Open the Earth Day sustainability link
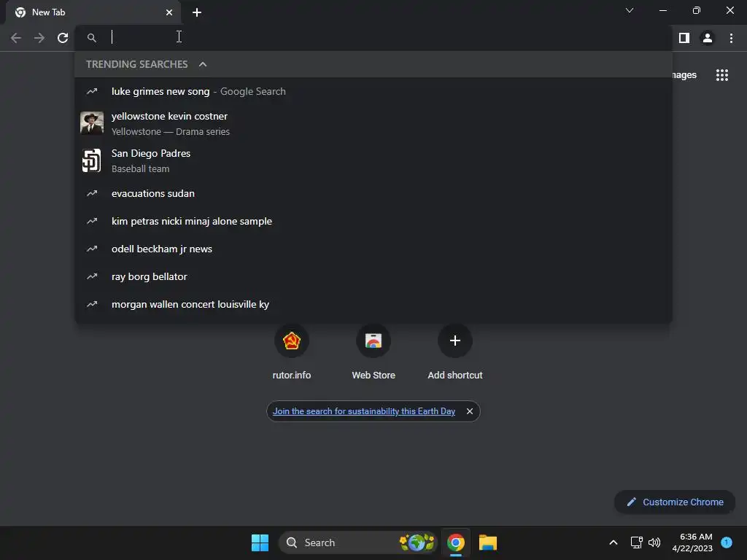747x560 pixels. (364, 411)
